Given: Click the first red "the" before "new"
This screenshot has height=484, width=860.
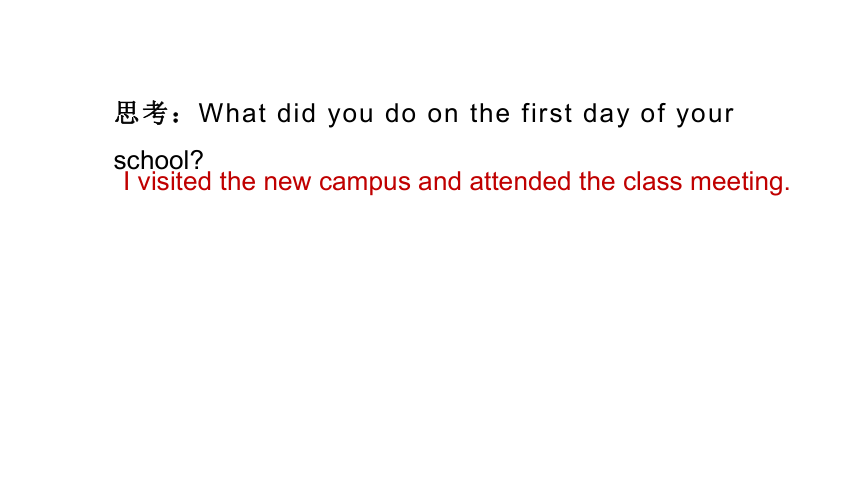Looking at the screenshot, I should pos(237,182).
